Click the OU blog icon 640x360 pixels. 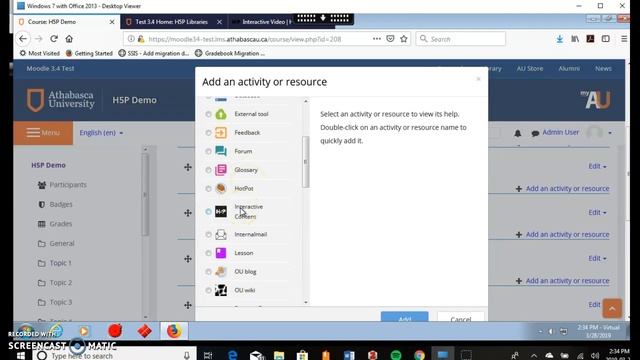(221, 271)
